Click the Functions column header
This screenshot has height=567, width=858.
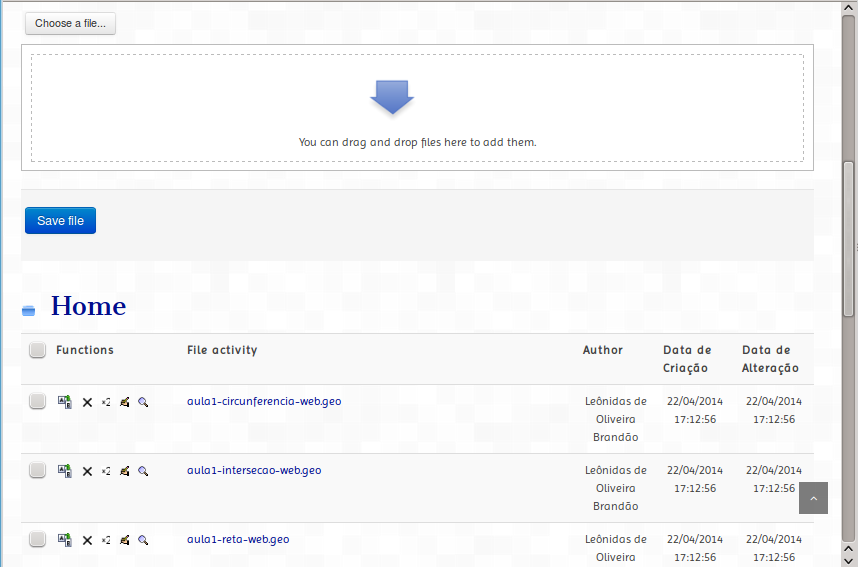[x=85, y=350]
